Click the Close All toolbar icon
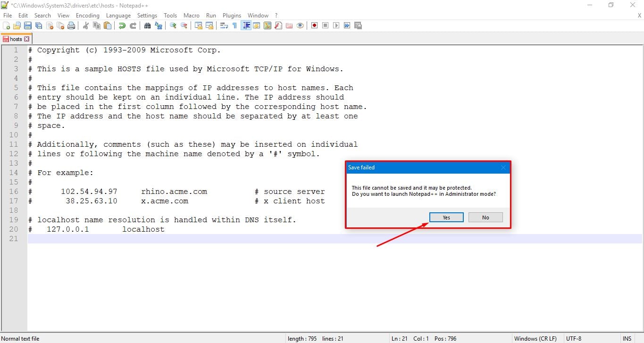Viewport: 644px width, 343px height. pos(60,26)
